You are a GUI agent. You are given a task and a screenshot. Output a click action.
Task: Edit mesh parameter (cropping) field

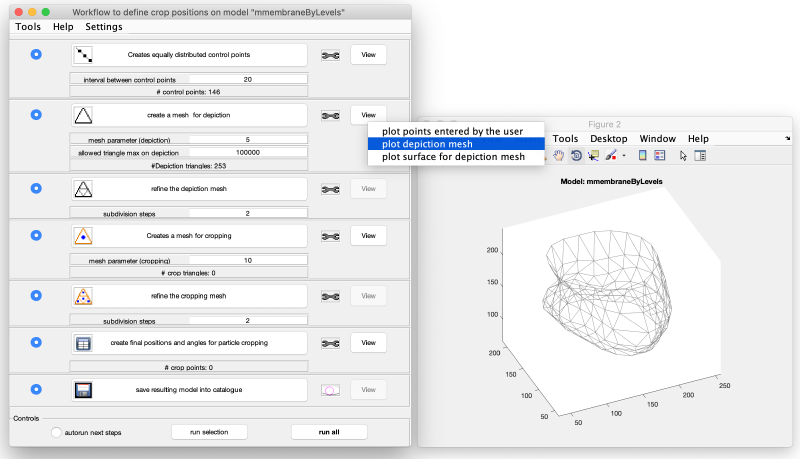(x=248, y=260)
